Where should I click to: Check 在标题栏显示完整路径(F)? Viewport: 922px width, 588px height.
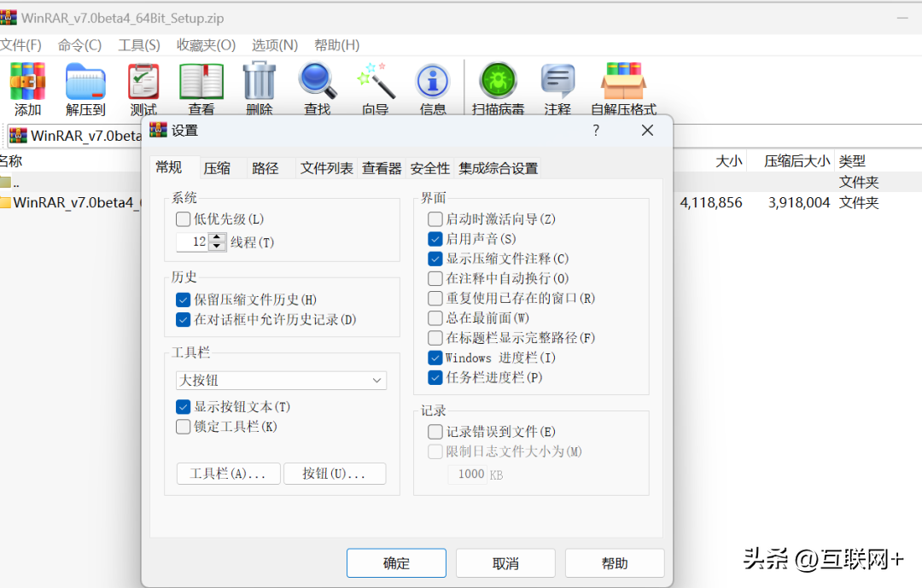click(435, 338)
